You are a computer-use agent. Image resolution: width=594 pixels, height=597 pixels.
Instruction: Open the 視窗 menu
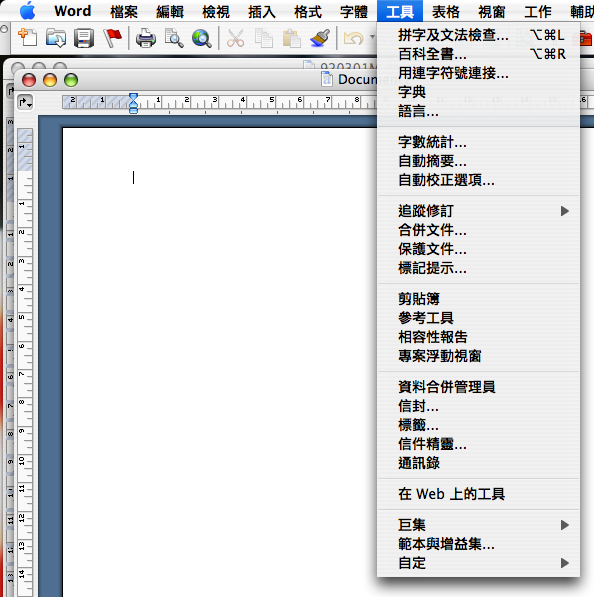point(492,11)
